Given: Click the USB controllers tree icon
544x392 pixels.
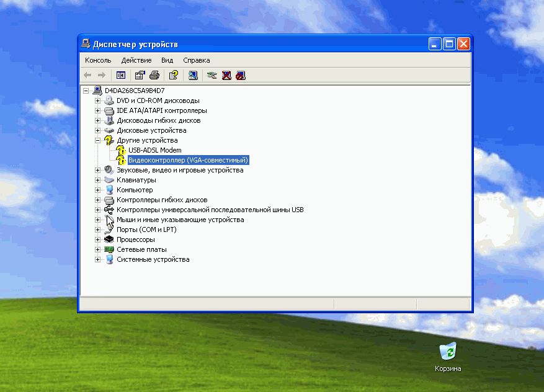Looking at the screenshot, I should click(109, 210).
